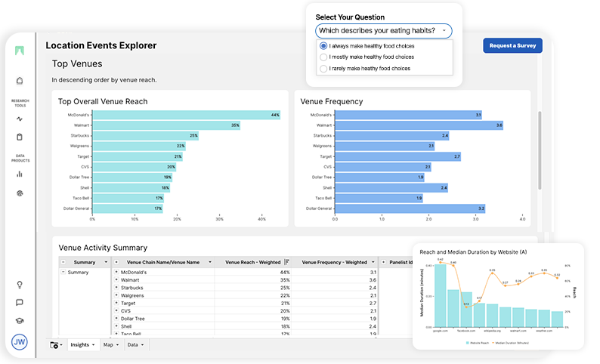This screenshot has height=364, width=600.
Task: Click the sort icon on Venue Reach - Weighted
Action: pyautogui.click(x=286, y=262)
